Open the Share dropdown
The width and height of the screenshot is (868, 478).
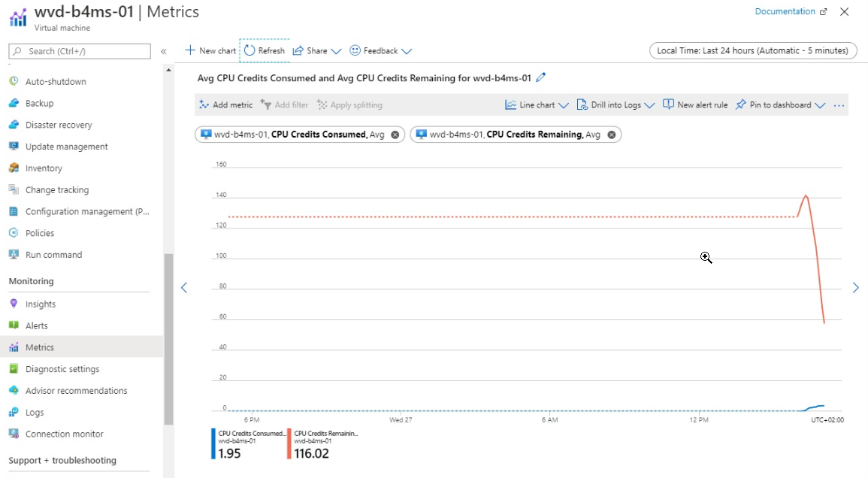coord(316,50)
